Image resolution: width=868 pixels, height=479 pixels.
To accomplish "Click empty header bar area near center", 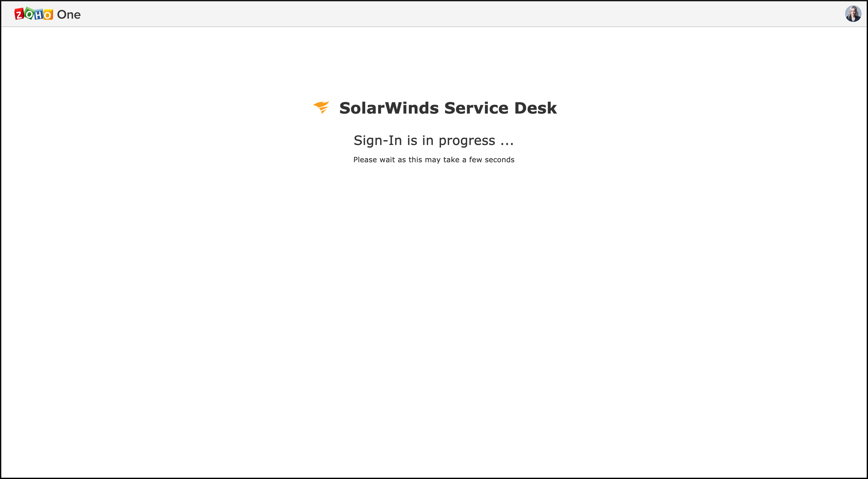I will (434, 14).
